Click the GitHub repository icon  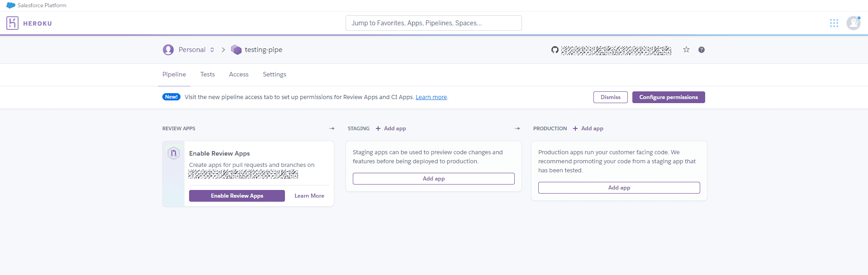click(555, 50)
